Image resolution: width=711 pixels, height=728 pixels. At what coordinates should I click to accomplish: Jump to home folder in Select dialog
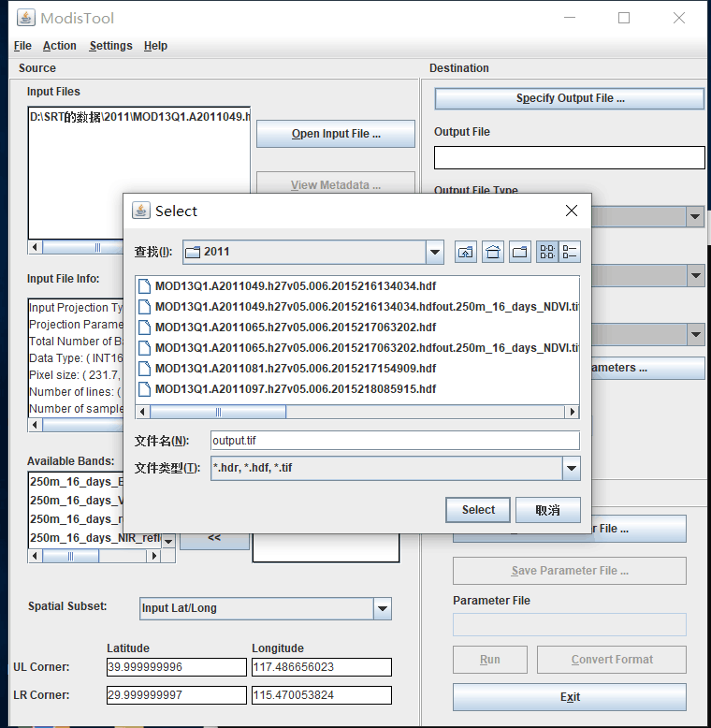tap(493, 252)
